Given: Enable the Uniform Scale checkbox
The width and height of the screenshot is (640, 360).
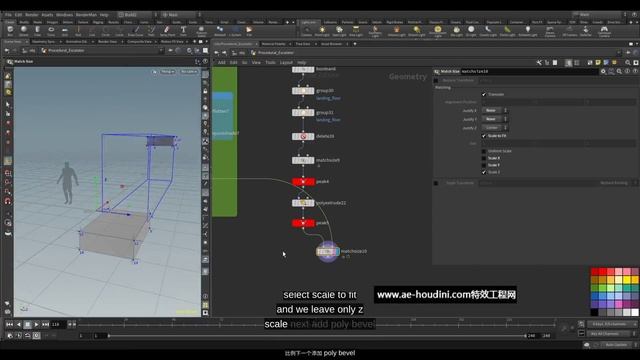Looking at the screenshot, I should click(x=484, y=151).
